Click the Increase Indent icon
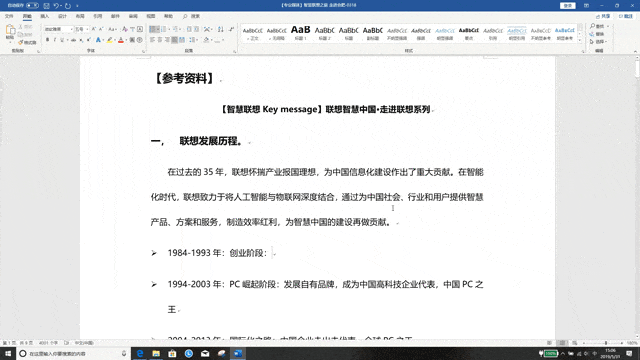 coord(196,29)
